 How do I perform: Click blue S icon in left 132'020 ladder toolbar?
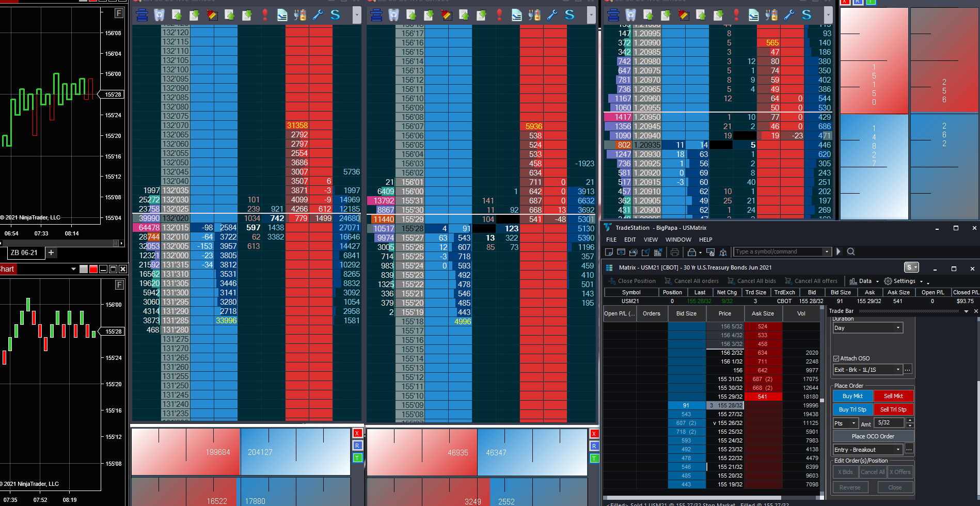(335, 15)
